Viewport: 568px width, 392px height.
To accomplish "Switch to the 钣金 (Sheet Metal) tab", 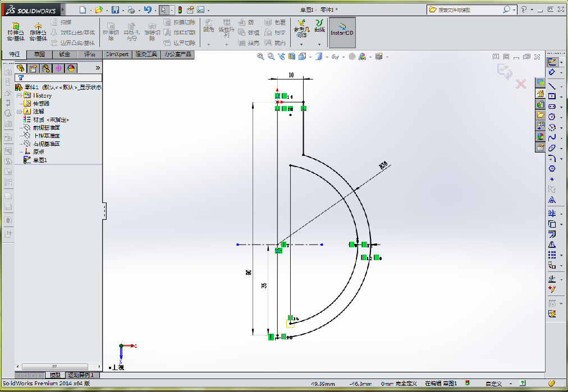I will pyautogui.click(x=65, y=54).
